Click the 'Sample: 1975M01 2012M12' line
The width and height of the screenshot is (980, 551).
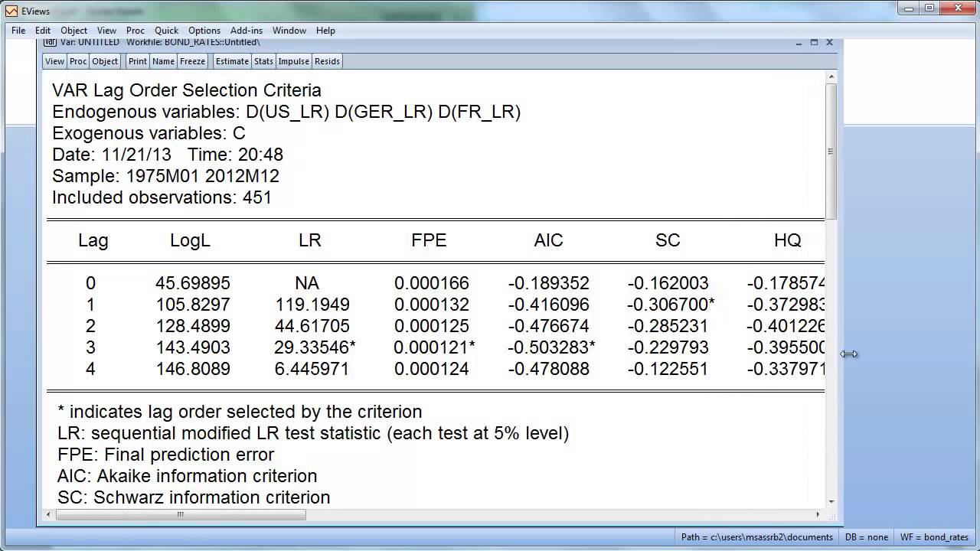(165, 176)
